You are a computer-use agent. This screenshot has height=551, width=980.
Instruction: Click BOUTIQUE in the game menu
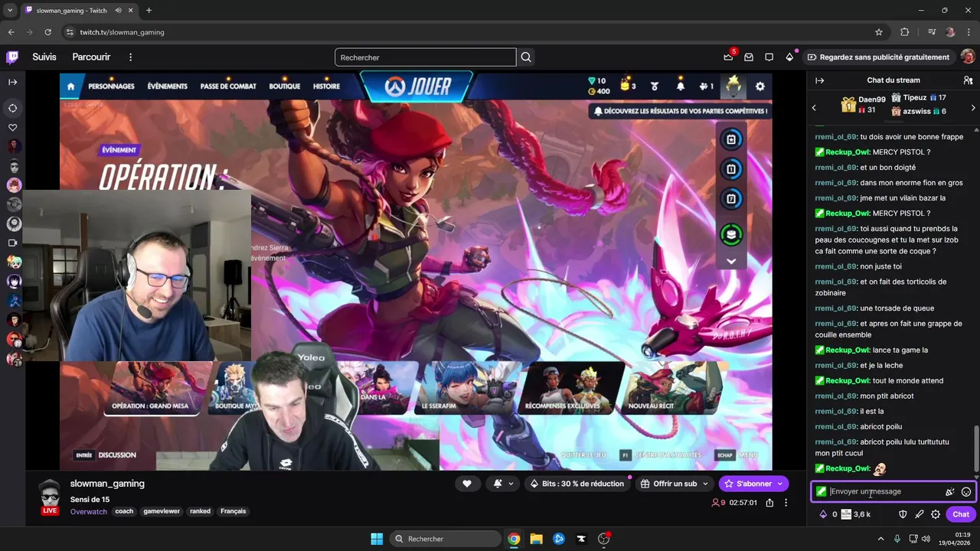(x=285, y=86)
